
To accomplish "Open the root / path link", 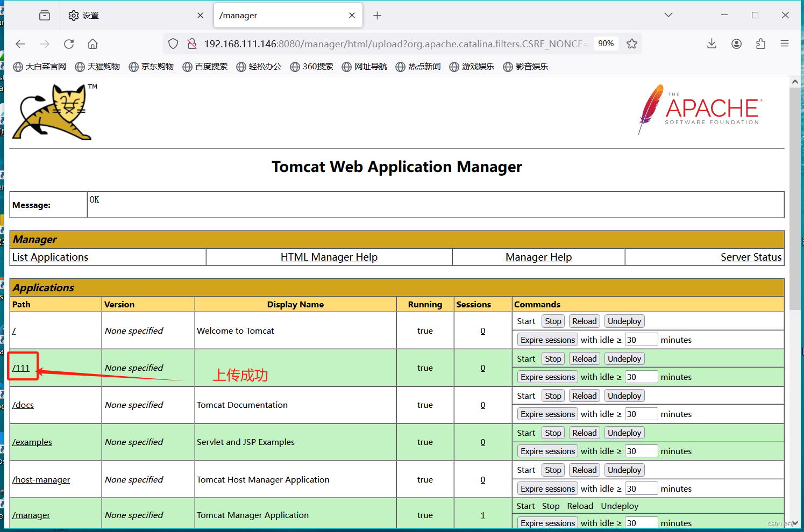I will point(14,331).
